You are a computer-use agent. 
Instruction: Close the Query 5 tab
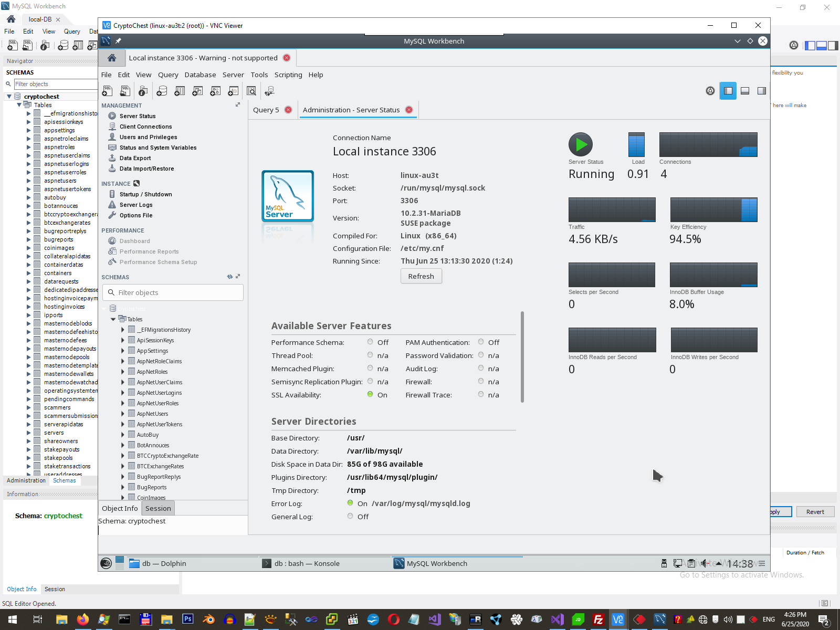(x=288, y=110)
